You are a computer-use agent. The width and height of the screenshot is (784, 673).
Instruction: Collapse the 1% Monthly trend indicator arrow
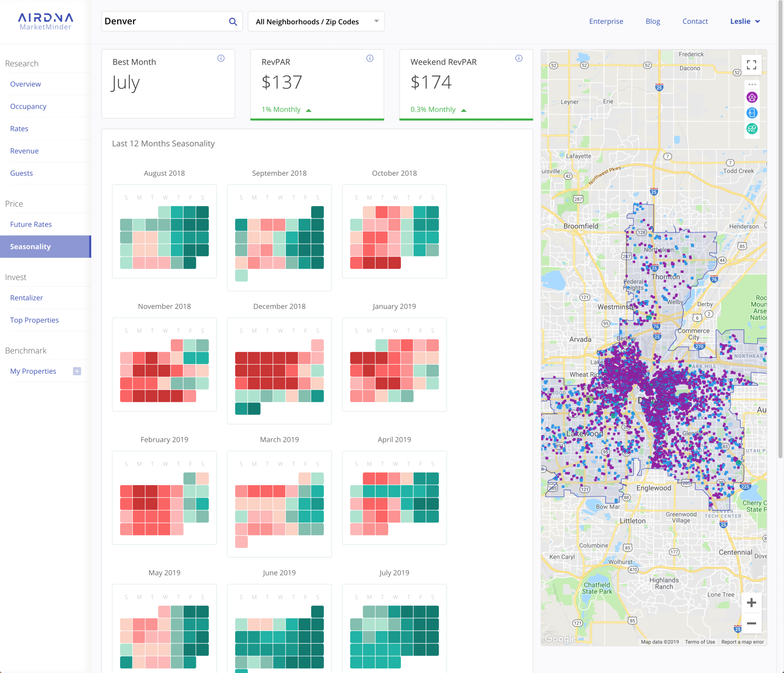point(309,110)
